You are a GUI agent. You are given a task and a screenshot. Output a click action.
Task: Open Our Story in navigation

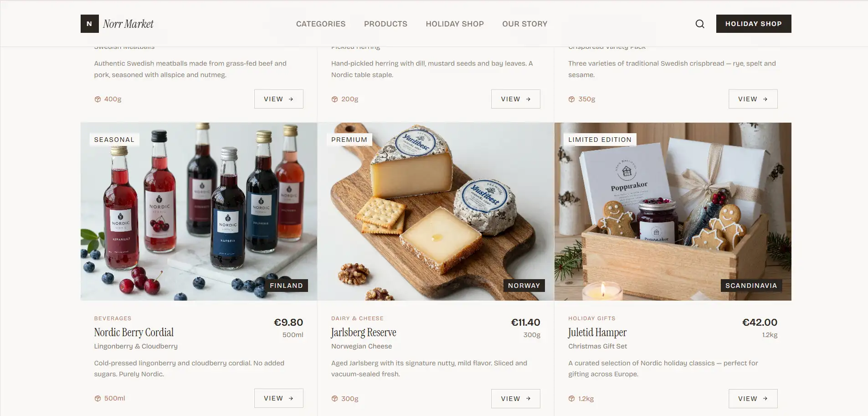point(524,24)
